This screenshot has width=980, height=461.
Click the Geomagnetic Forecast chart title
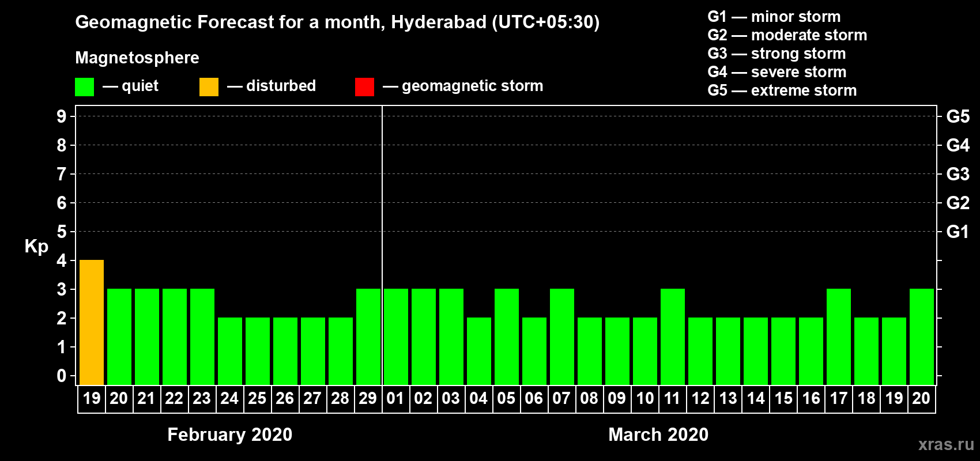point(337,22)
